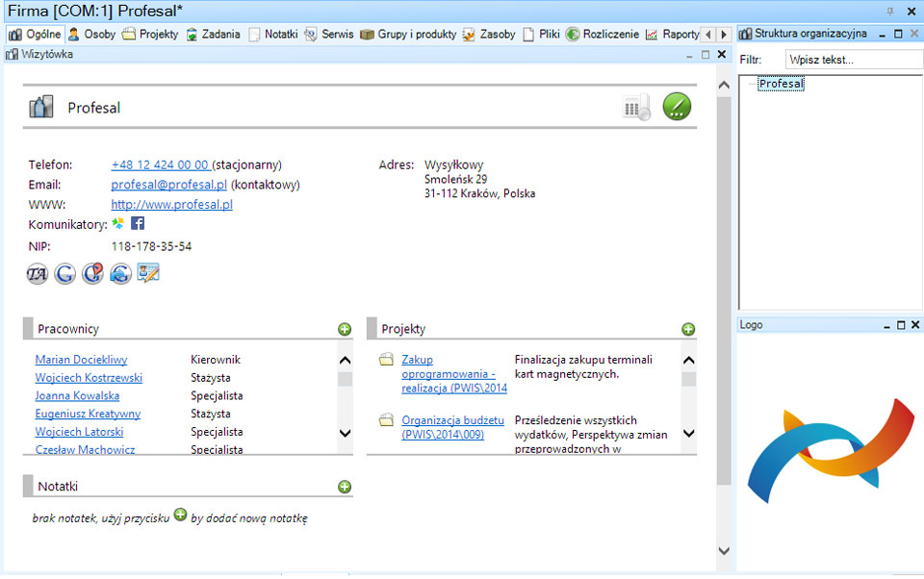
Task: Click the main Wizytówka scrollbar up arrow
Action: [x=724, y=86]
